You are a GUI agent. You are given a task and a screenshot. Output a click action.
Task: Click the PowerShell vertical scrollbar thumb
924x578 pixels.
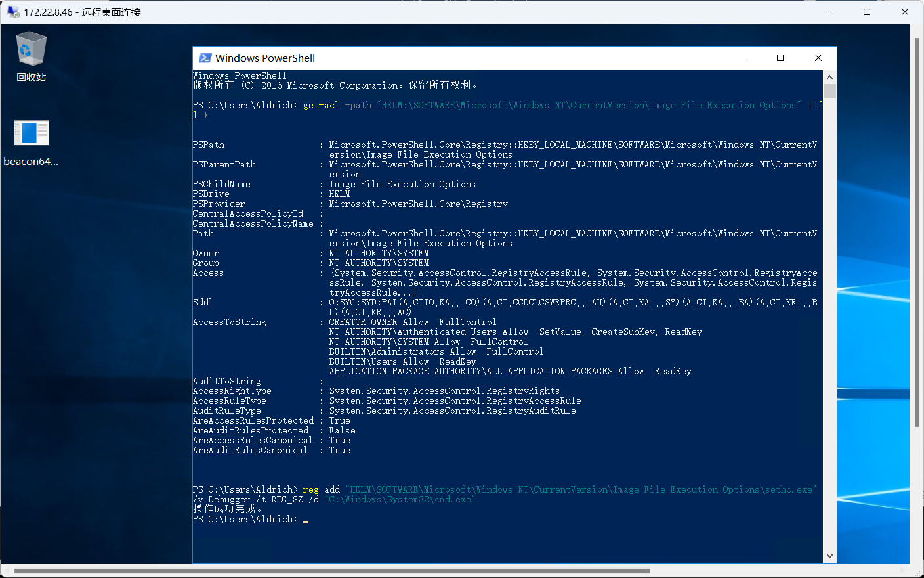pos(830,91)
